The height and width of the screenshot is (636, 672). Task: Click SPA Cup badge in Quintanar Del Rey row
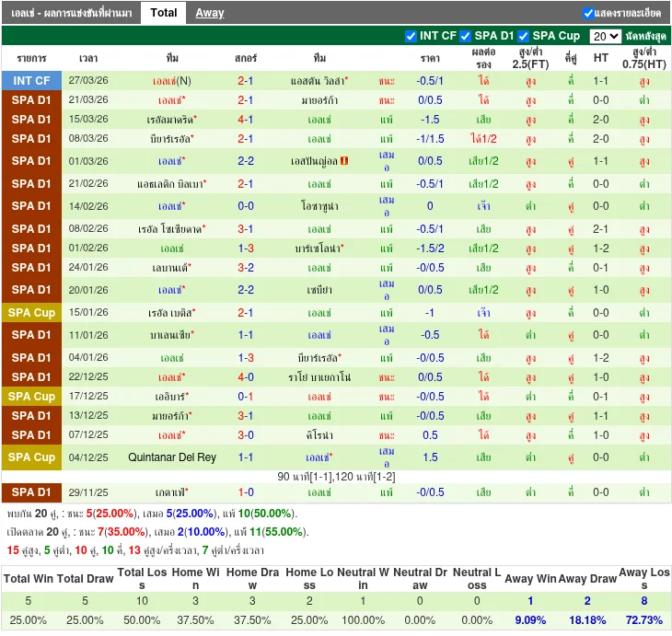pyautogui.click(x=31, y=457)
